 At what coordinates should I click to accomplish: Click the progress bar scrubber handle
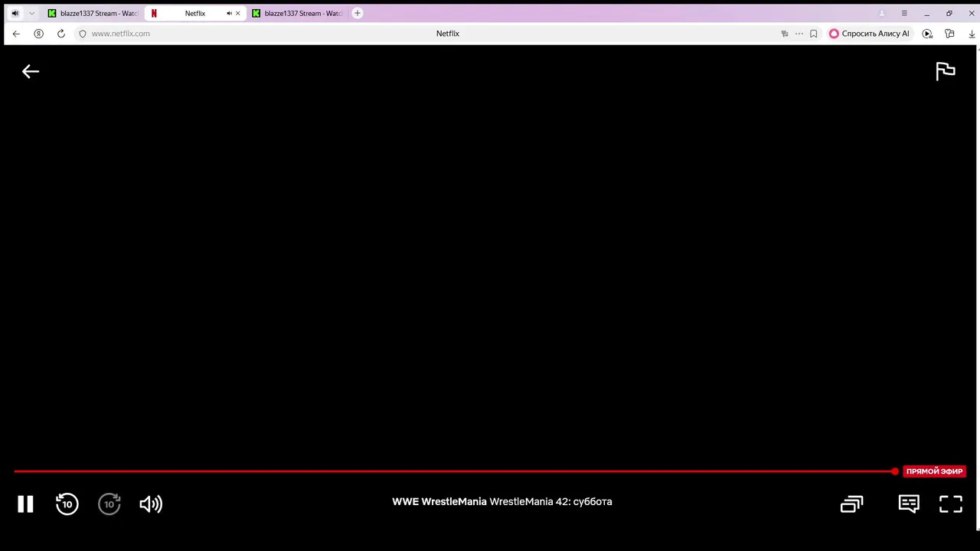[x=895, y=471]
